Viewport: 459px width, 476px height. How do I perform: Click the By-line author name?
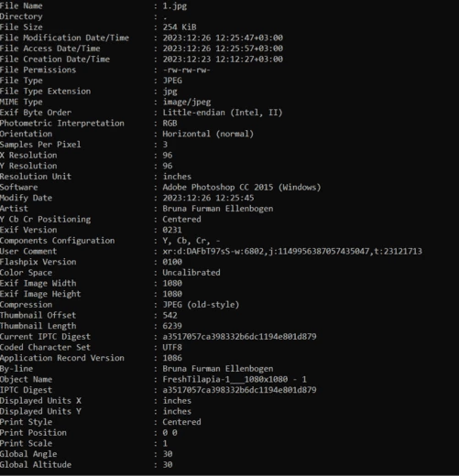(x=218, y=369)
